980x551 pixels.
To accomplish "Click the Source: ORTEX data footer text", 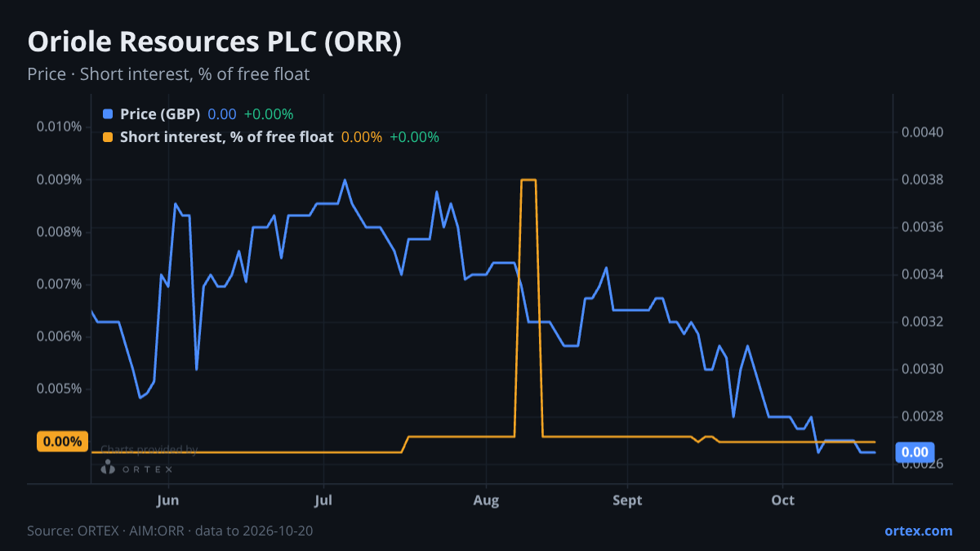I will pos(170,531).
